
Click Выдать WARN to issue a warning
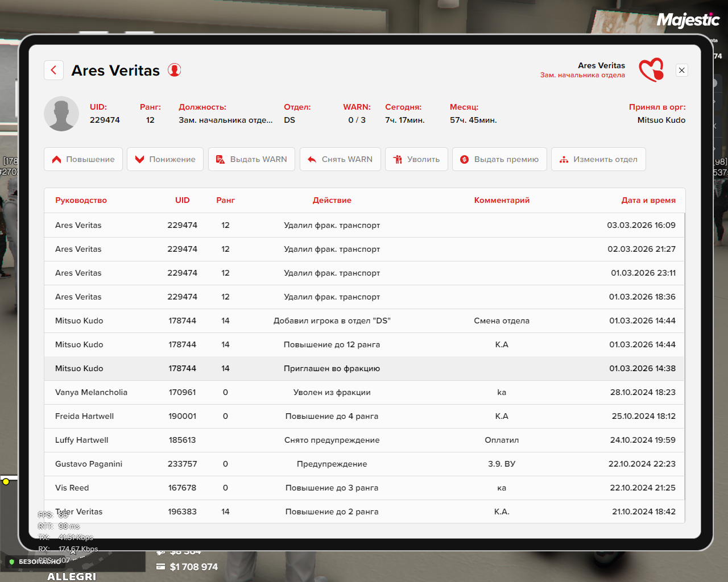coord(251,159)
